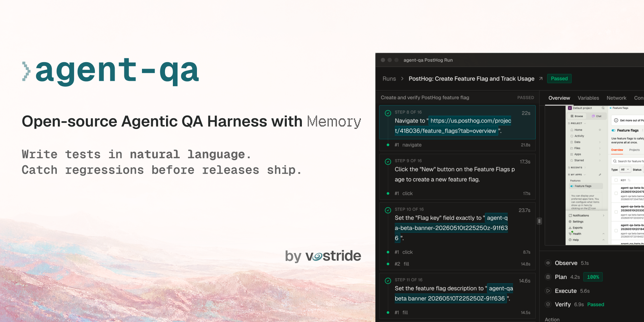Screen dimensions: 644x322
Task: Click the Default project avatar icon
Action: point(570,108)
